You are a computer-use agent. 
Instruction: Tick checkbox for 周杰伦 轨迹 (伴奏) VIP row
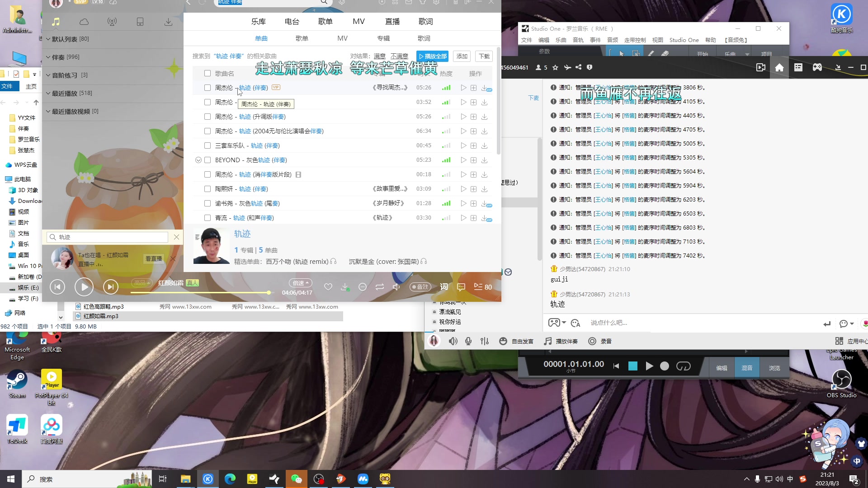pyautogui.click(x=208, y=88)
